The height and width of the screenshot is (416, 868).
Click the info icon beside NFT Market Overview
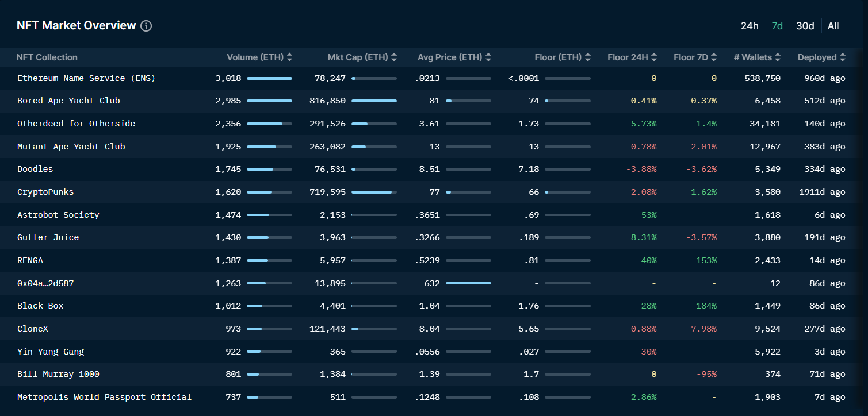click(146, 26)
